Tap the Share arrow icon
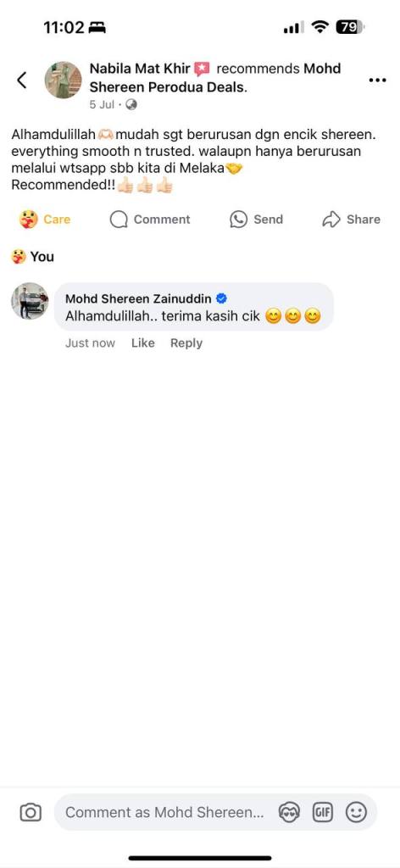The image size is (400, 868). point(331,220)
